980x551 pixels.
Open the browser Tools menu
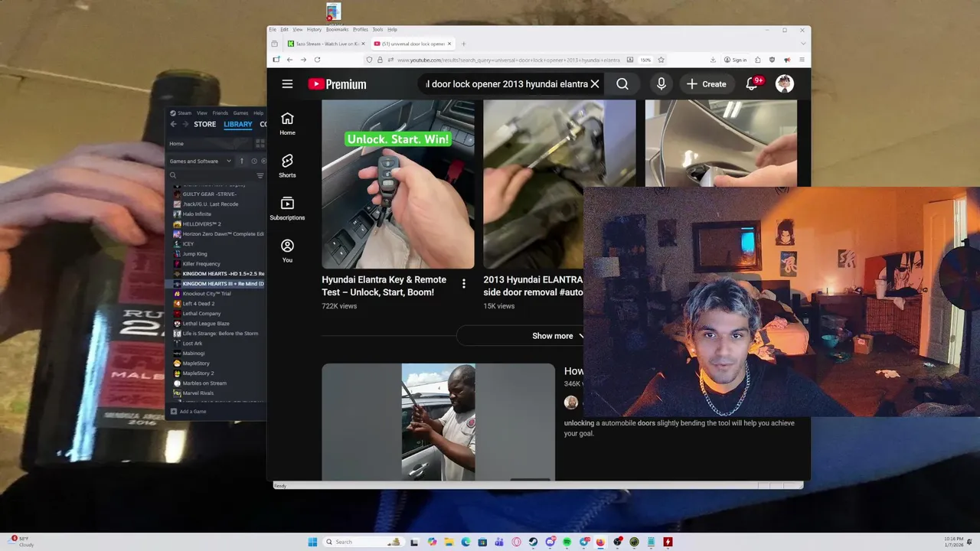click(x=377, y=29)
